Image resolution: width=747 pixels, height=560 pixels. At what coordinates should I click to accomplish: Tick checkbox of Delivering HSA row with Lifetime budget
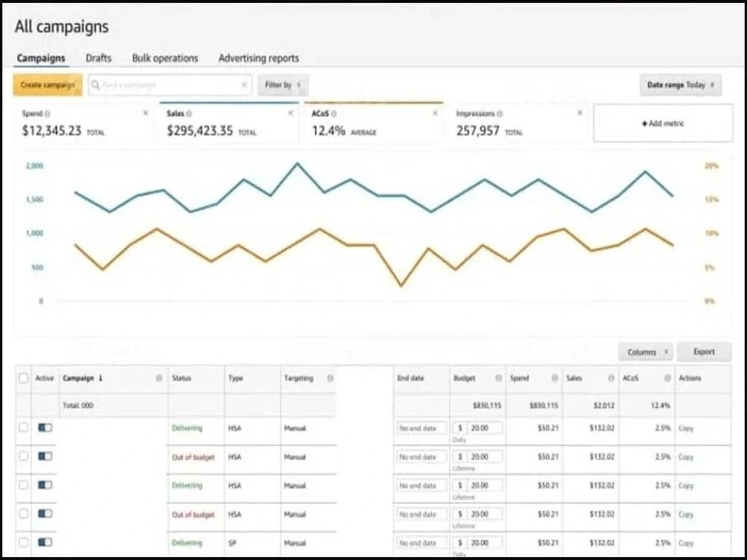pos(23,485)
